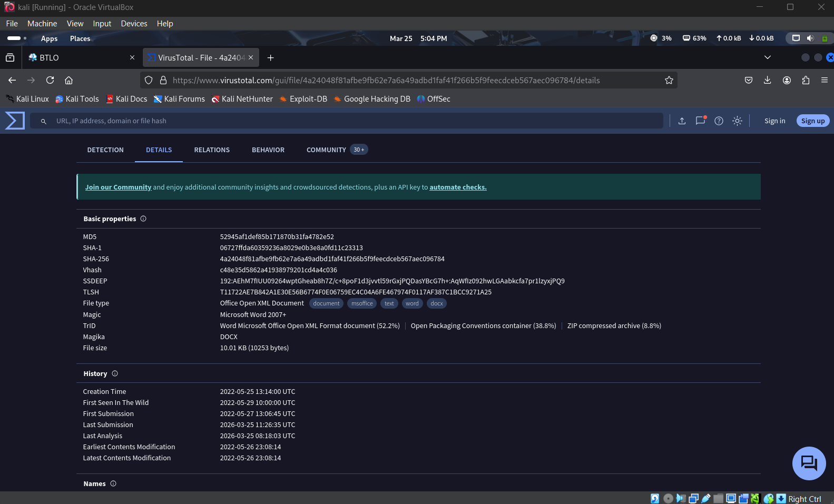Viewport: 834px width, 504px height.
Task: Open the BEHAVIOR tab
Action: 268,150
